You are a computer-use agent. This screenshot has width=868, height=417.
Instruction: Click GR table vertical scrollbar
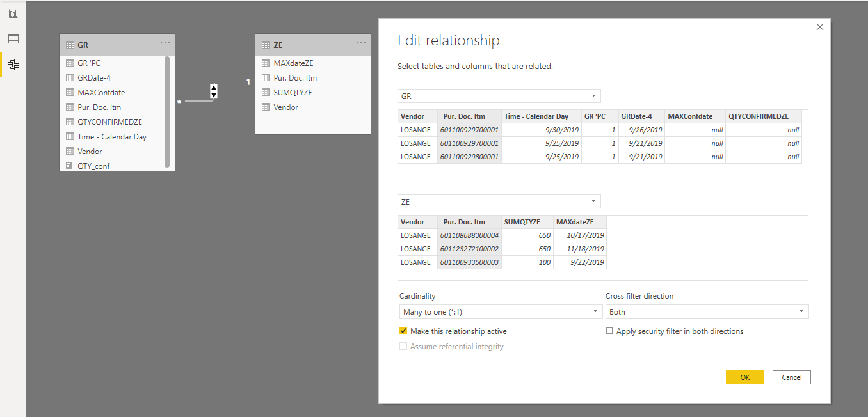click(x=167, y=111)
